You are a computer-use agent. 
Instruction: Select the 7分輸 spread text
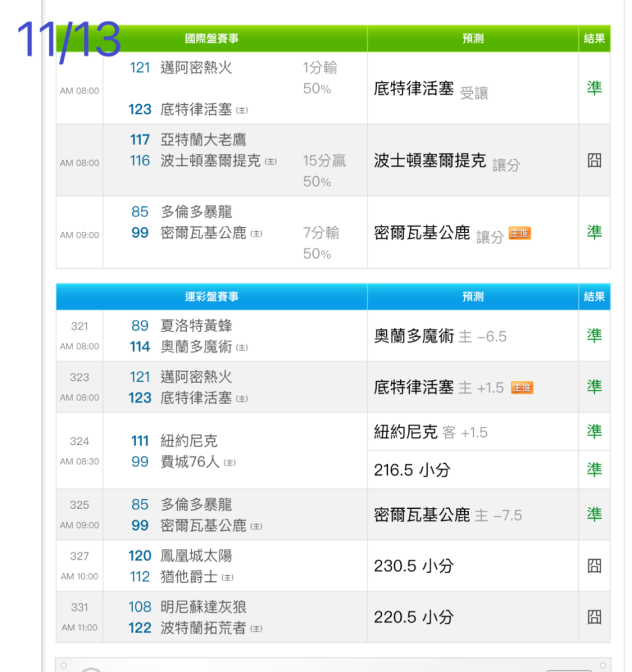[x=321, y=233]
